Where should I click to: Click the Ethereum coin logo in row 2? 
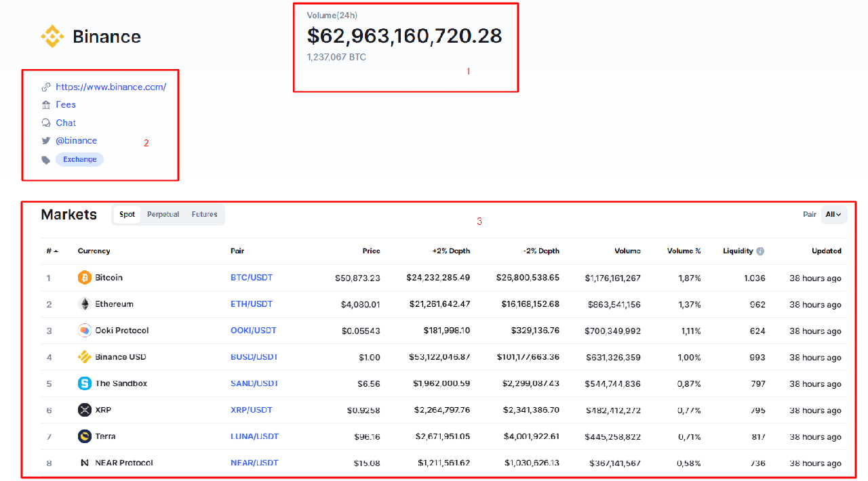tap(83, 304)
